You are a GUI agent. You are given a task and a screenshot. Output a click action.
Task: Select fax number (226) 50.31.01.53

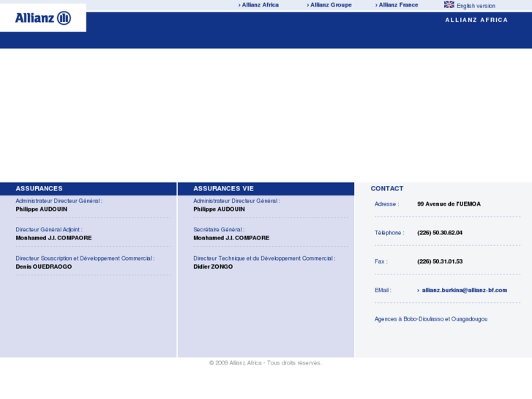click(440, 261)
